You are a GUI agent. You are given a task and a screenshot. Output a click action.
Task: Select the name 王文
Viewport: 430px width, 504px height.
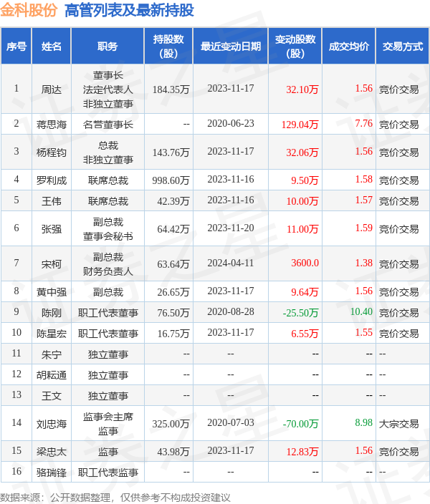pos(52,396)
